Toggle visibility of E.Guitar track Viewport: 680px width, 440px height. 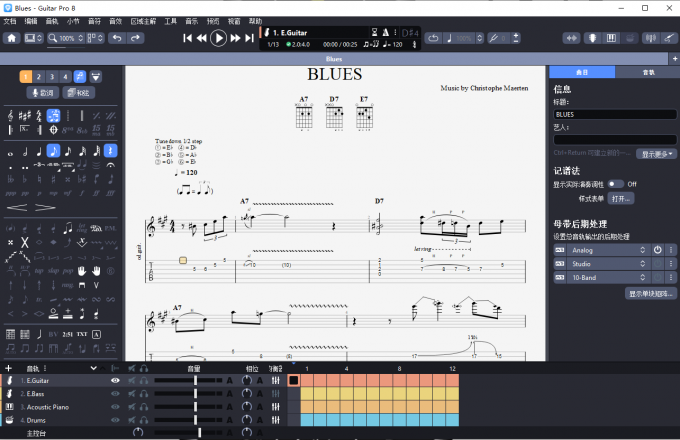(115, 381)
